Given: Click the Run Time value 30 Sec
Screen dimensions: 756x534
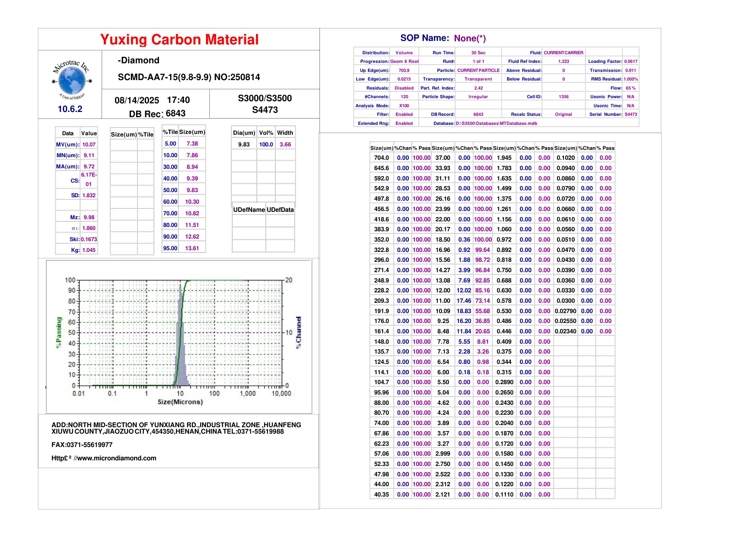Looking at the screenshot, I should pyautogui.click(x=478, y=53).
